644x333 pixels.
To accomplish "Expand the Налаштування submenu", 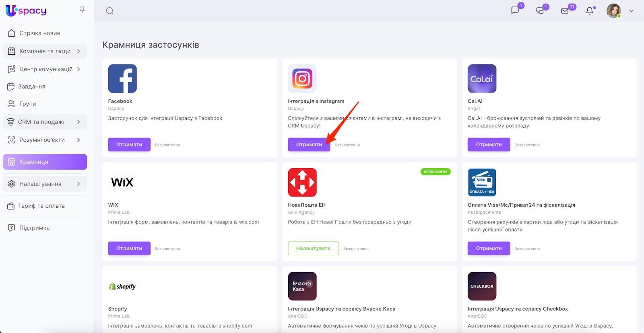I will pos(45,184).
